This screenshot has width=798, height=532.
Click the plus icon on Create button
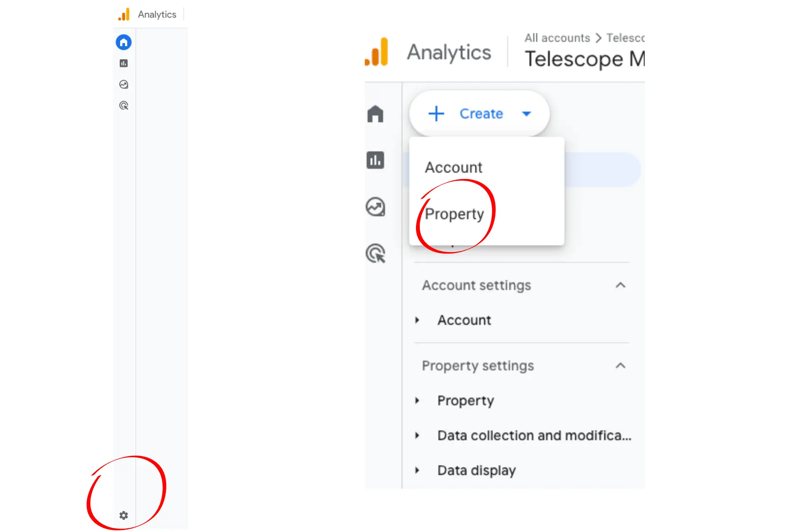[x=436, y=113]
